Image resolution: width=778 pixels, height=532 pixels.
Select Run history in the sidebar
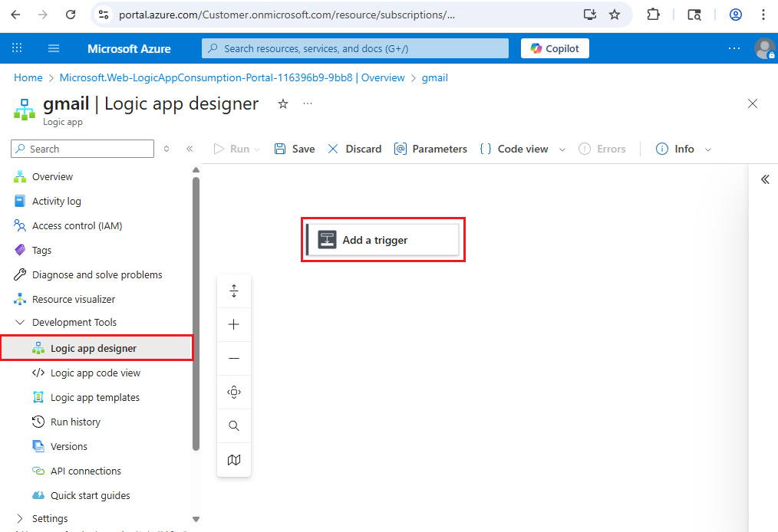point(76,422)
